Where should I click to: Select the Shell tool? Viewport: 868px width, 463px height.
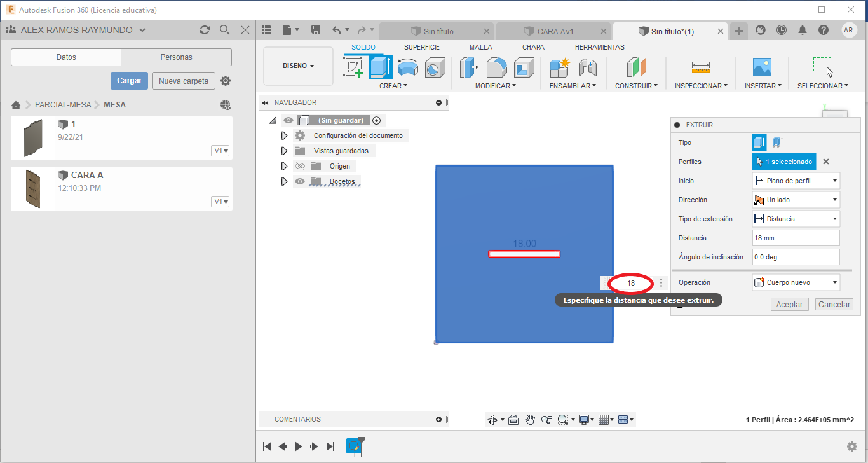click(x=524, y=67)
